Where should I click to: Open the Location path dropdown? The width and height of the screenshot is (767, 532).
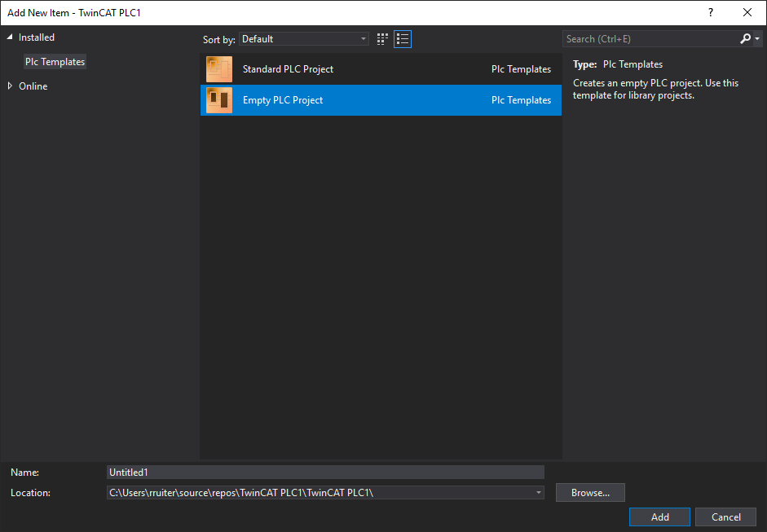538,493
